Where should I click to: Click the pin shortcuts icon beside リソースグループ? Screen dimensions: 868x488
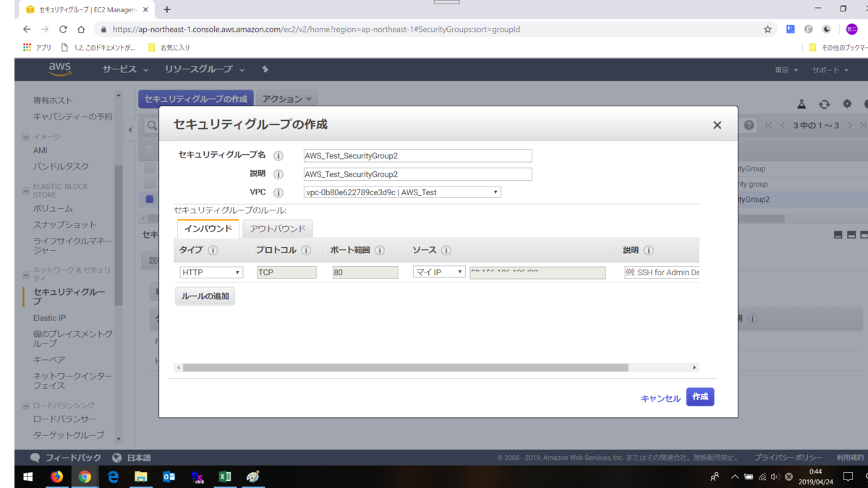tap(265, 69)
